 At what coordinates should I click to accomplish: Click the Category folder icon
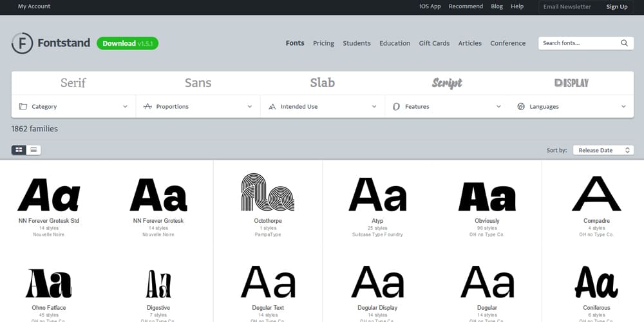23,106
